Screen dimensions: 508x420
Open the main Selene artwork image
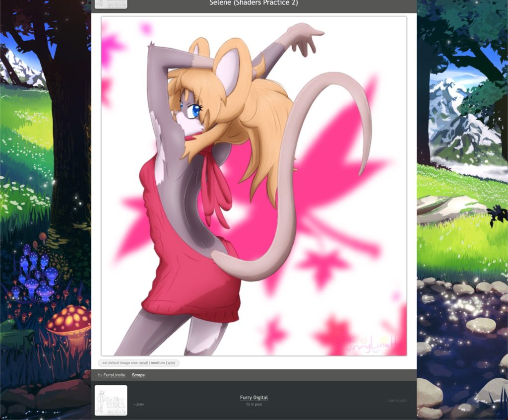(254, 186)
